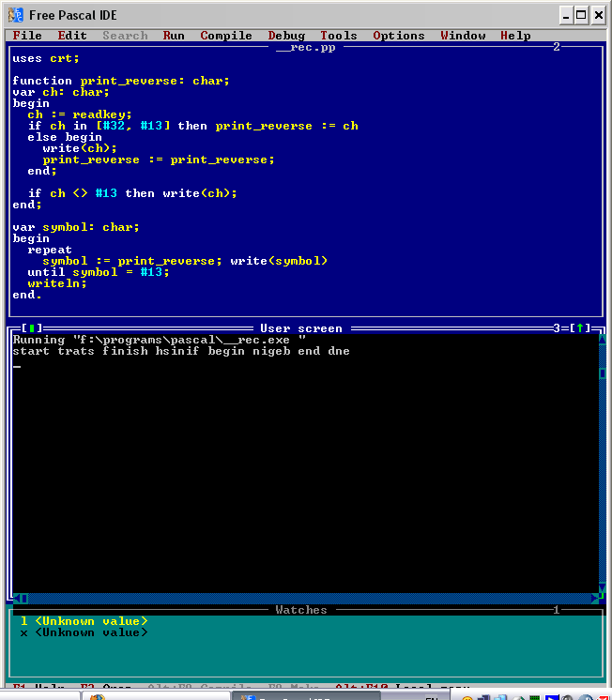
Task: Expand the Tools menu
Action: click(x=339, y=36)
